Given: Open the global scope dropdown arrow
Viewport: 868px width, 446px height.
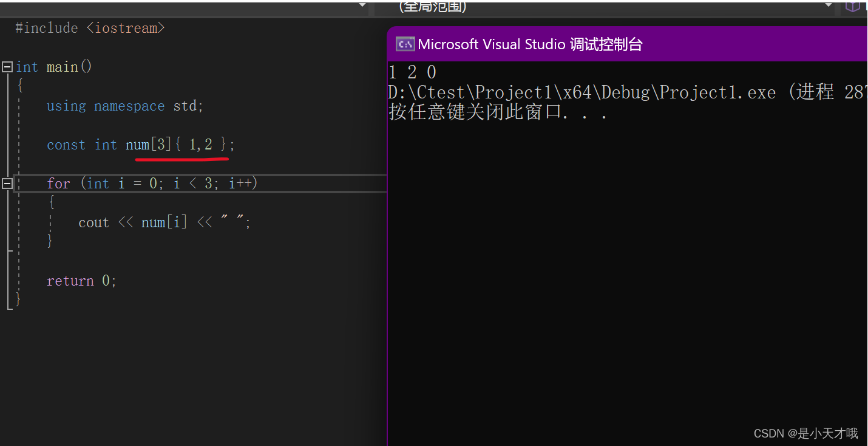Looking at the screenshot, I should [x=829, y=5].
